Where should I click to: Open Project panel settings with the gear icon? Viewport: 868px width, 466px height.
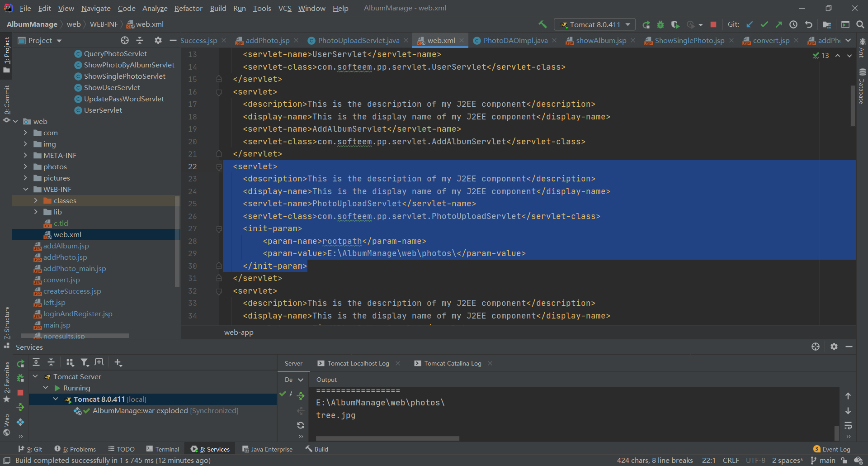158,40
